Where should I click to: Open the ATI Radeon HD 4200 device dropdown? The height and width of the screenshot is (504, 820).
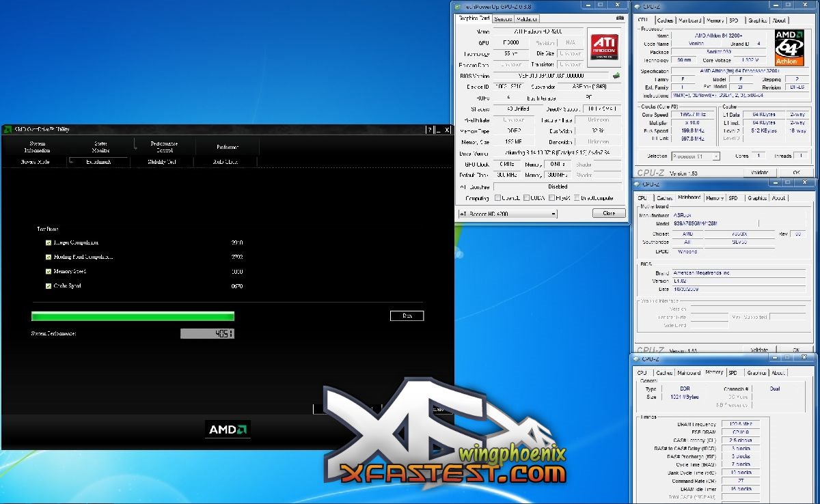[508, 214]
